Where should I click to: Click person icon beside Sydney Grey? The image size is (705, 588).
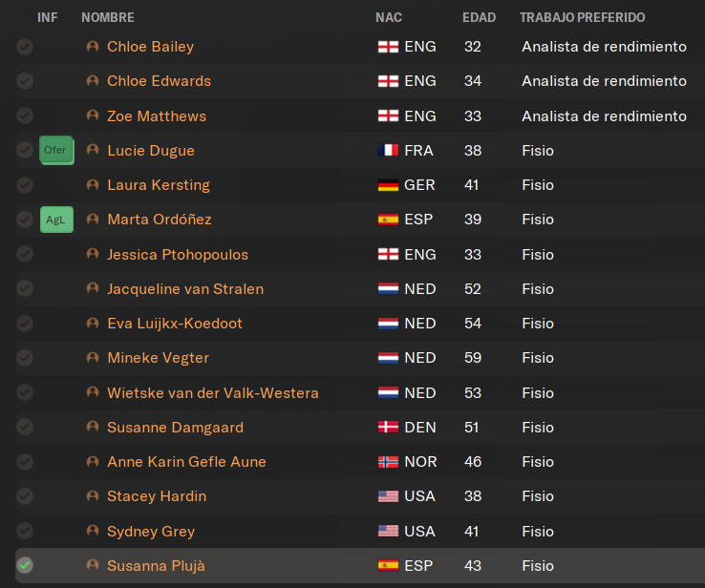93,531
